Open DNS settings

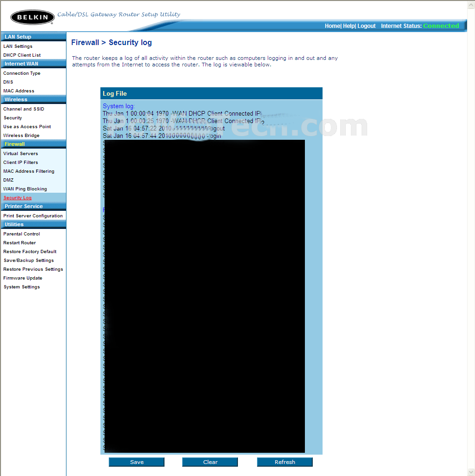pyautogui.click(x=8, y=82)
